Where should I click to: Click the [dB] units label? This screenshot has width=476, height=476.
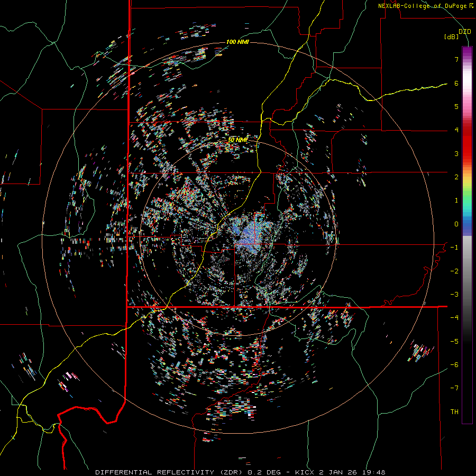(451, 37)
